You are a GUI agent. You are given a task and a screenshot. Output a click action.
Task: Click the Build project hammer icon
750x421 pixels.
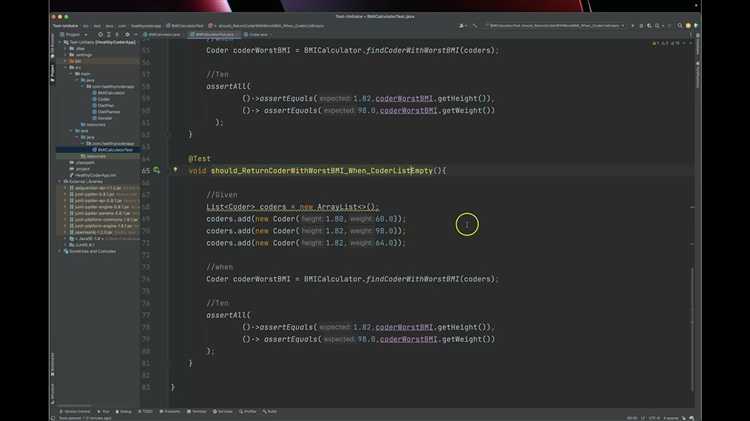(x=475, y=25)
